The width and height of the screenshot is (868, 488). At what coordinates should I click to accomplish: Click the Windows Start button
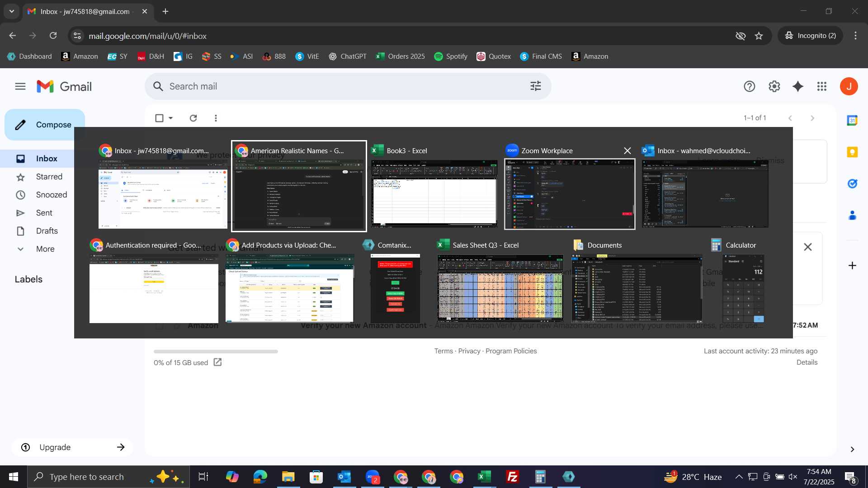pyautogui.click(x=14, y=477)
